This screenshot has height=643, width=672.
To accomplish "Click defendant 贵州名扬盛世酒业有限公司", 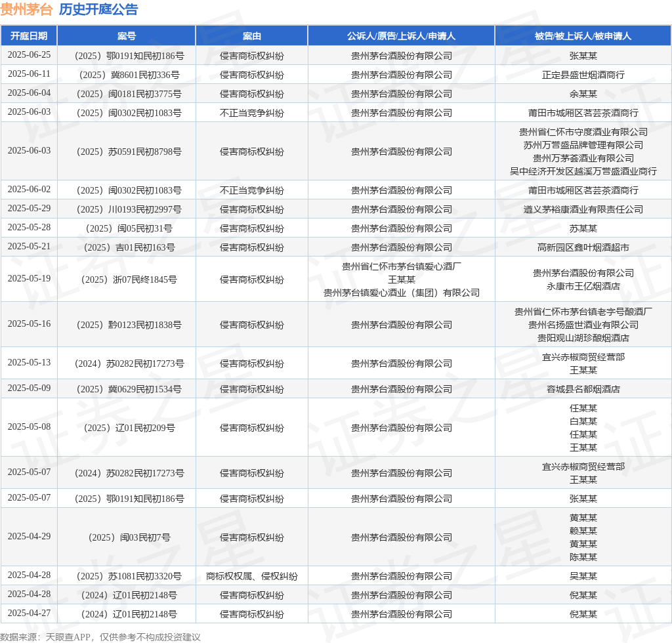I will [583, 325].
